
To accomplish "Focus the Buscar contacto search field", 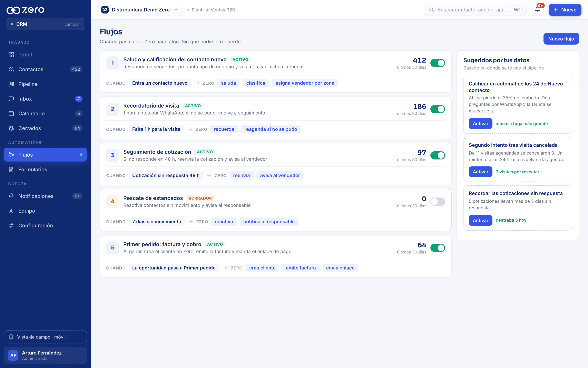I will click(476, 10).
